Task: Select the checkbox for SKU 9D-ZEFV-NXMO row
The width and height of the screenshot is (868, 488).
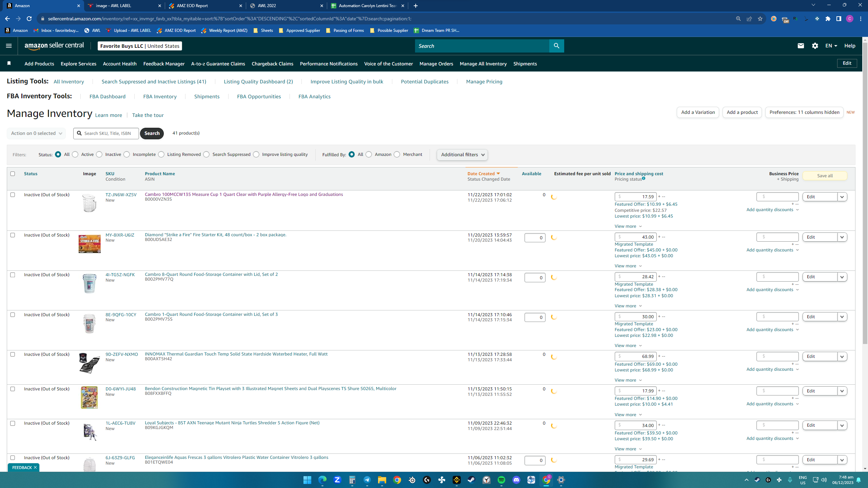Action: click(x=13, y=354)
